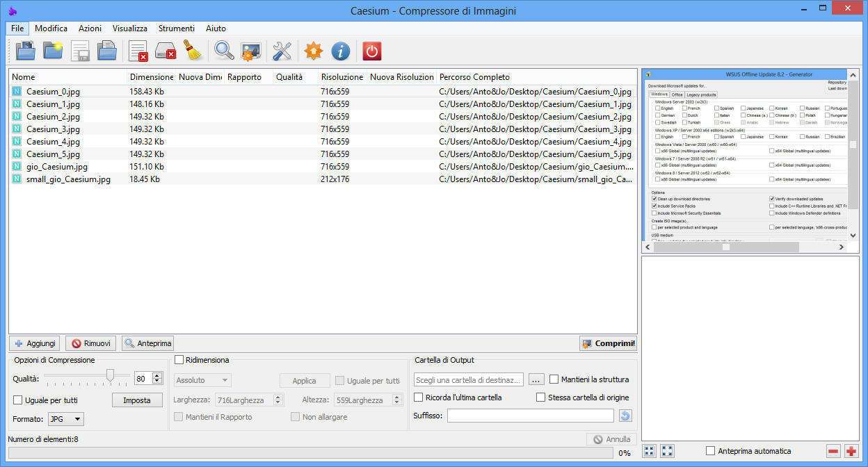
Task: Open the Strumenti menu
Action: coord(176,28)
